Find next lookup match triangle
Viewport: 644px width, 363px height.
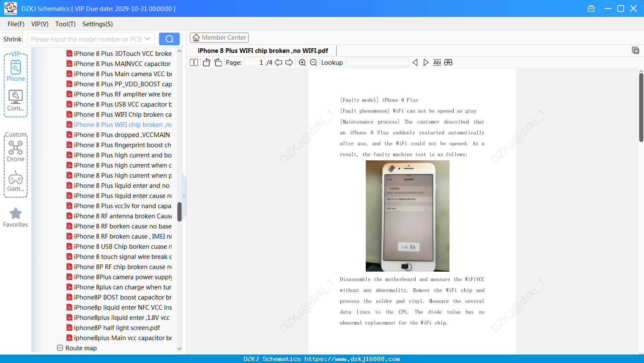click(426, 63)
